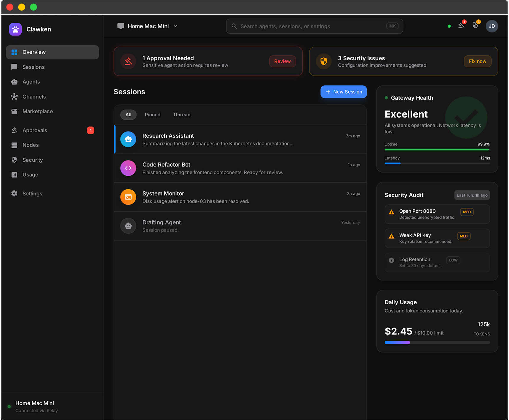Open Marketplace from the sidebar
The image size is (509, 420).
37,111
